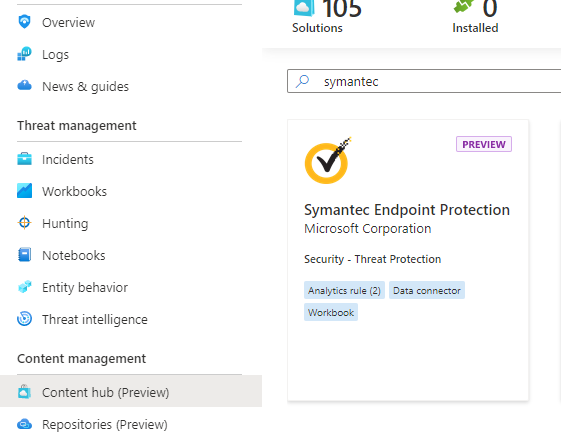The height and width of the screenshot is (438, 561).
Task: Click the Workbooks chart icon
Action: (x=24, y=191)
